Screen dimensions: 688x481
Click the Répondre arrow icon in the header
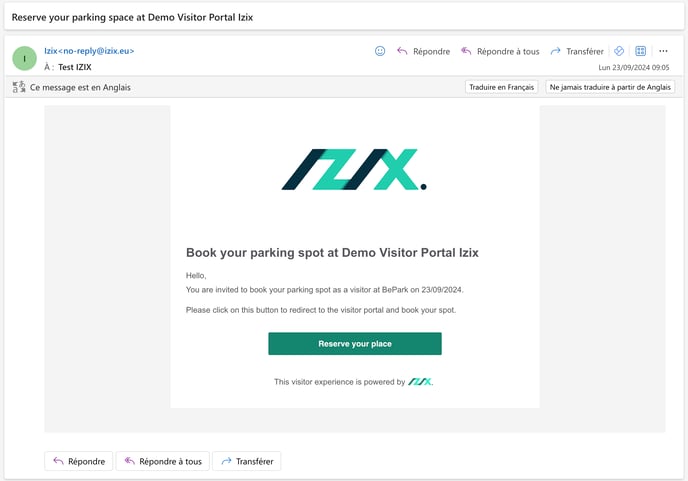(402, 51)
